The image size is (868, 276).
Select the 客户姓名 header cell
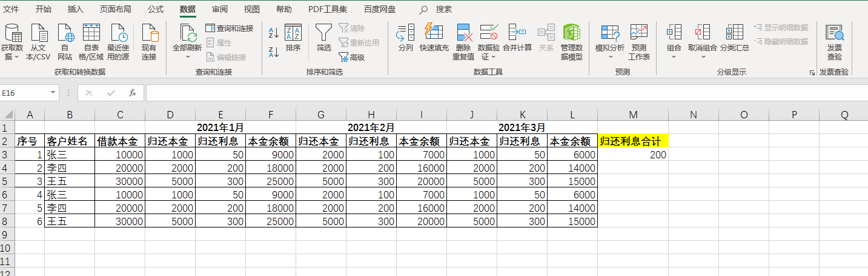click(x=70, y=141)
